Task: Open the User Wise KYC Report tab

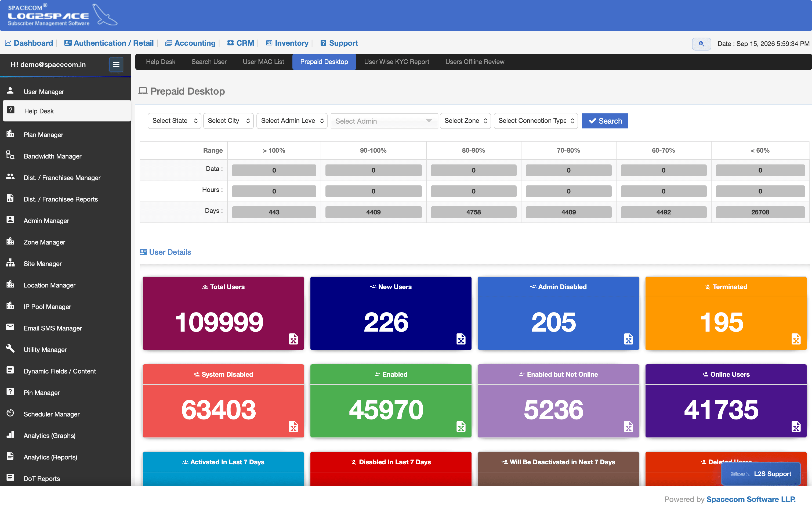Action: pyautogui.click(x=396, y=62)
